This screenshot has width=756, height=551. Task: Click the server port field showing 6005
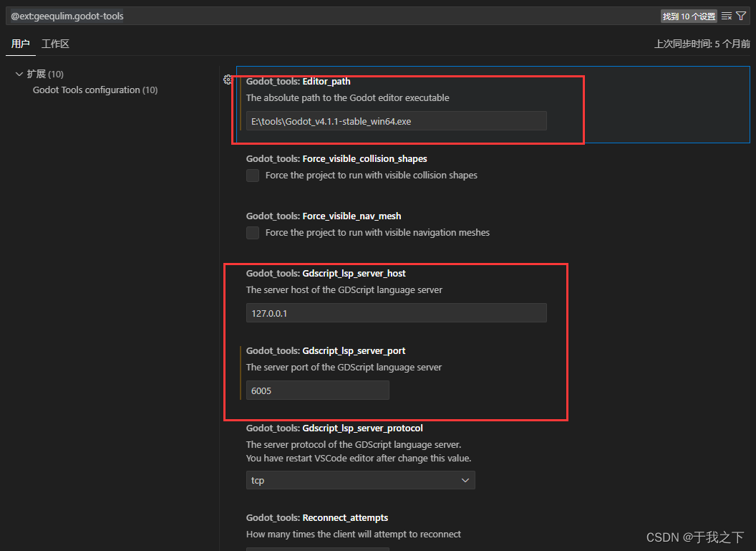click(318, 390)
